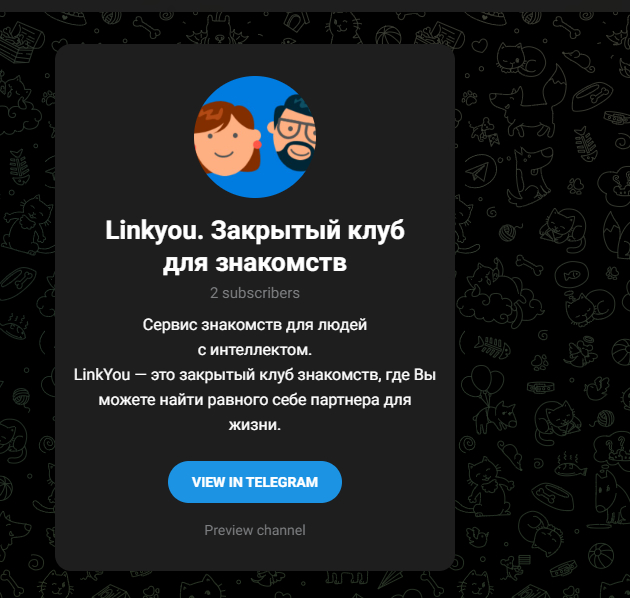Click the "Сервис знакомств для людей" description line
This screenshot has height=598, width=630.
255,325
